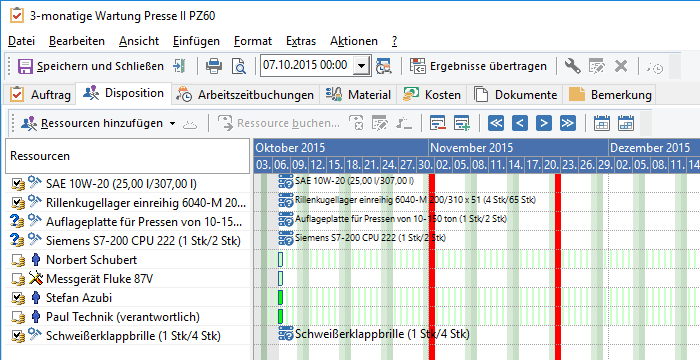
Task: Click the save and close floppy icon
Action: [x=25, y=67]
